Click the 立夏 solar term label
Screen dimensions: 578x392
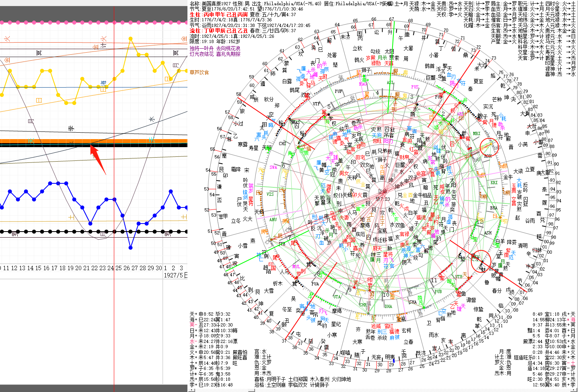(530, 169)
